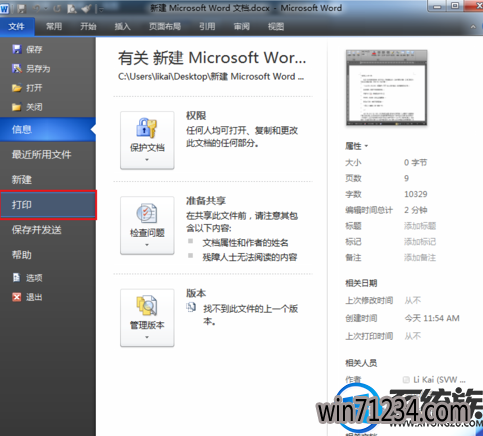This screenshot has height=436, width=483.
Task: Click 打开 in the backstage sidebar
Action: pyautogui.click(x=27, y=88)
